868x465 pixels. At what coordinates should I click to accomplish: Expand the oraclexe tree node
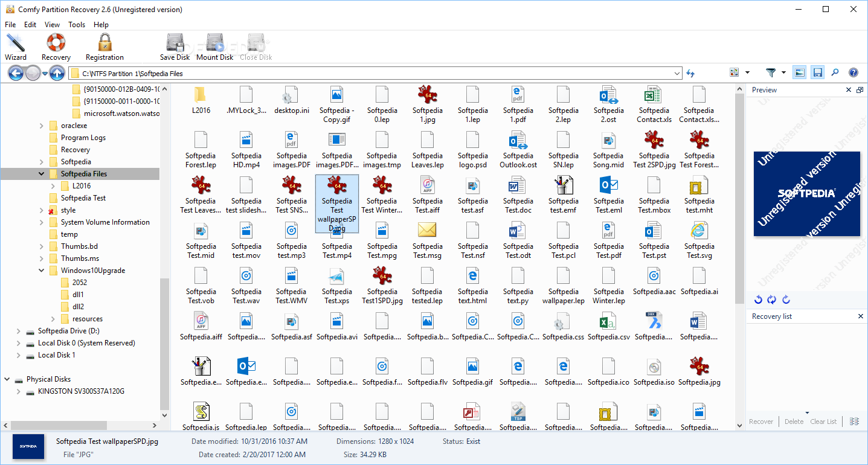pyautogui.click(x=42, y=126)
